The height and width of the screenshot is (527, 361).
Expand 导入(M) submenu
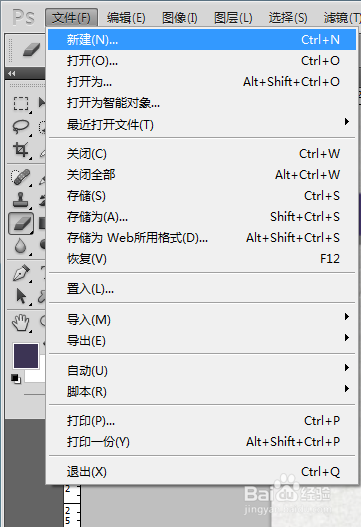tap(202, 319)
